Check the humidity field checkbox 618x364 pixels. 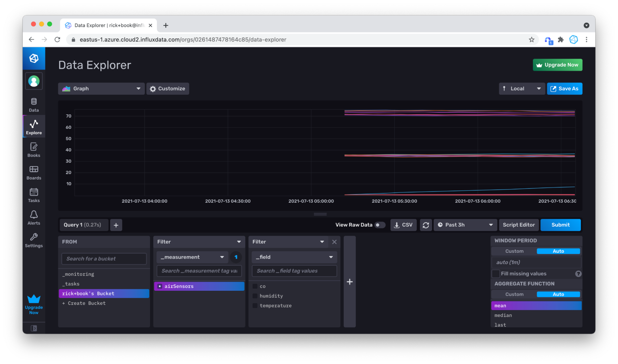(x=255, y=296)
